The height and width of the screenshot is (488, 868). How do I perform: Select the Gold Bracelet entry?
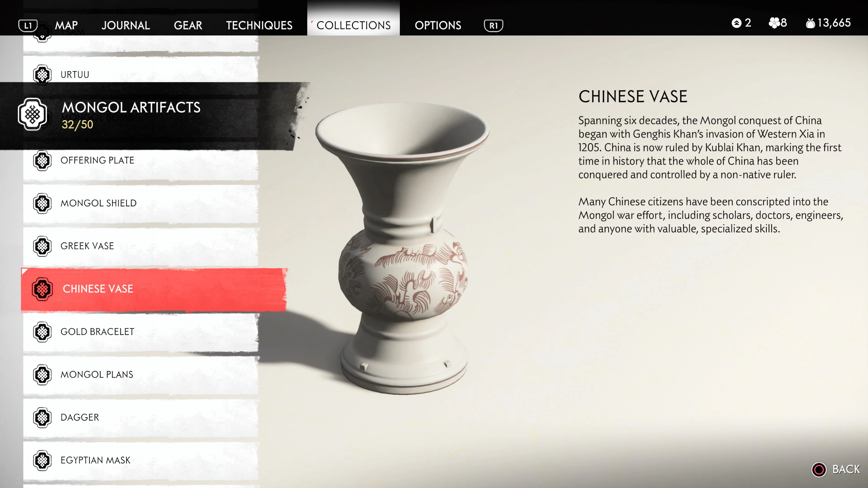(141, 332)
